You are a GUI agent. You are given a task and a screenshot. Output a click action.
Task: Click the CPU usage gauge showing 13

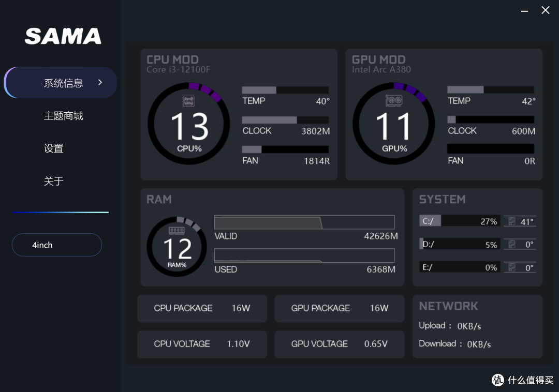click(188, 124)
